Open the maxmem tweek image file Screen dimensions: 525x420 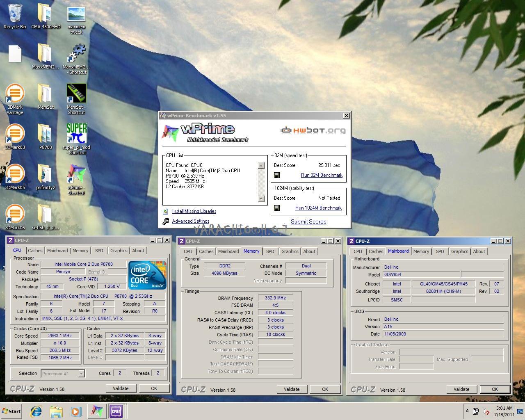click(x=76, y=19)
